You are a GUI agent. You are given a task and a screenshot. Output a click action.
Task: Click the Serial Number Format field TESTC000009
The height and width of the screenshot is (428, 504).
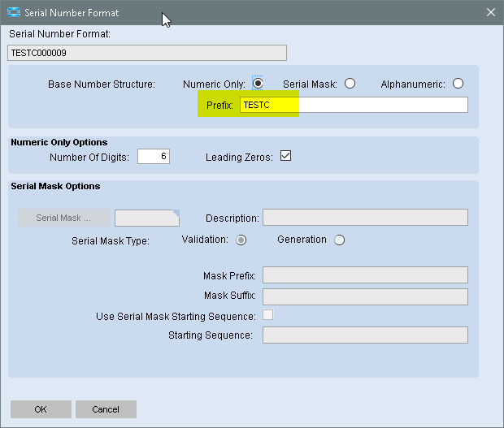tap(147, 53)
